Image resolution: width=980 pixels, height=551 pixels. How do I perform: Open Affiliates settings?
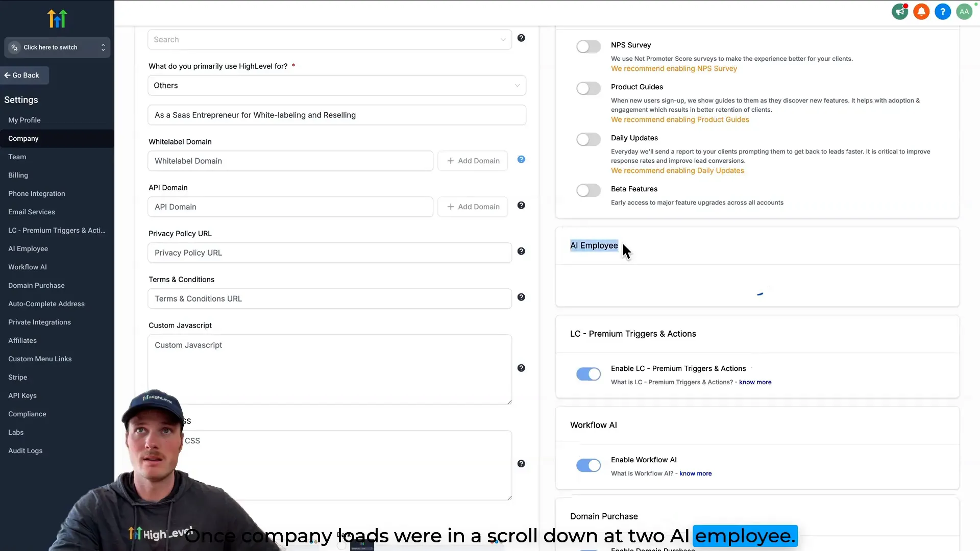point(22,340)
